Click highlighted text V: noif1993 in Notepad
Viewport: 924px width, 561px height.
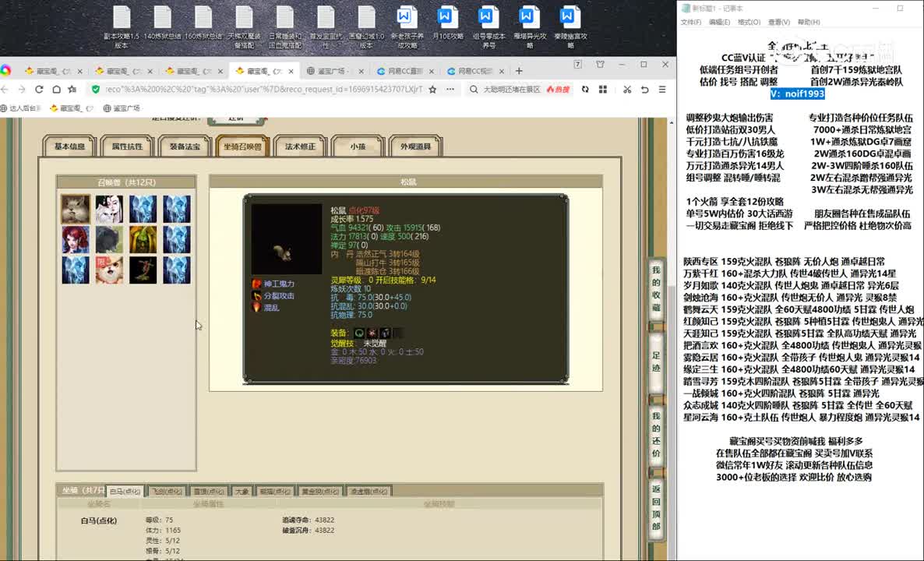tap(797, 93)
